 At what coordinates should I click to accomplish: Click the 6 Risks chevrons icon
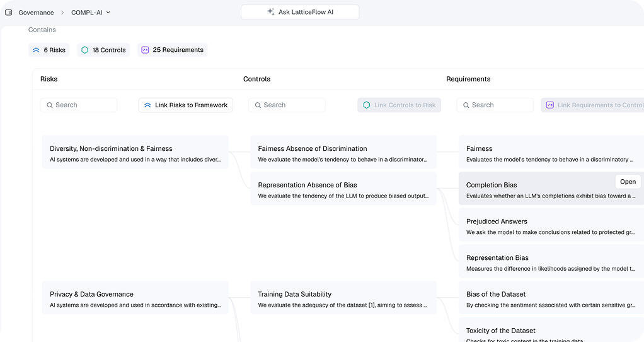[x=36, y=50]
